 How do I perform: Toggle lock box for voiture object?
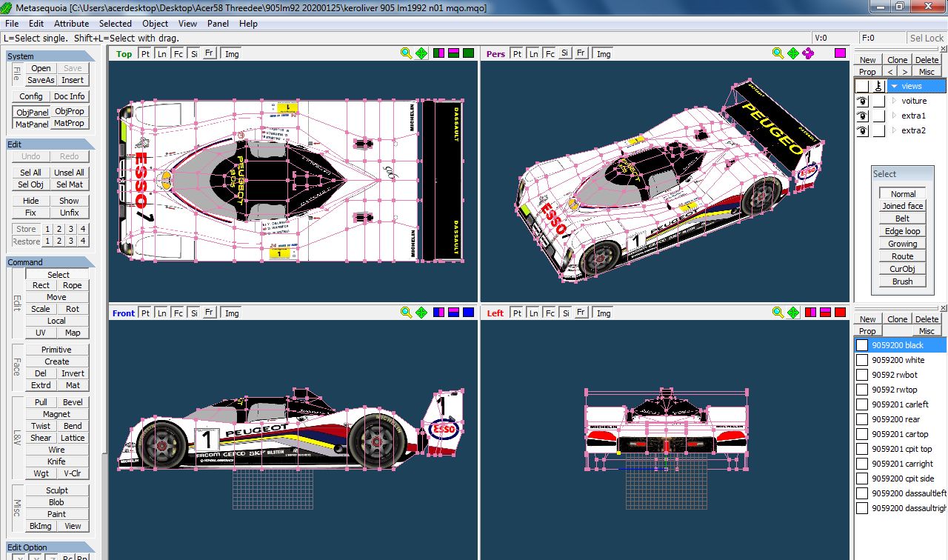pos(878,101)
